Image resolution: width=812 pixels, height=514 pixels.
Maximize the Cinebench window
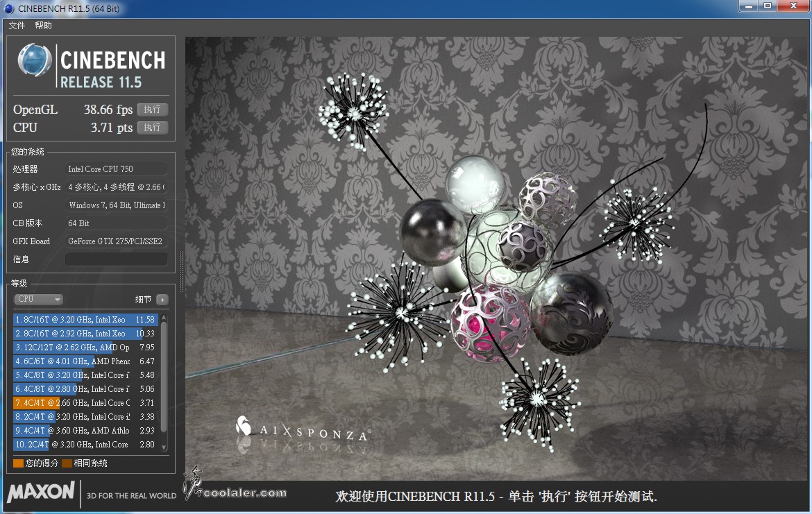(x=768, y=6)
